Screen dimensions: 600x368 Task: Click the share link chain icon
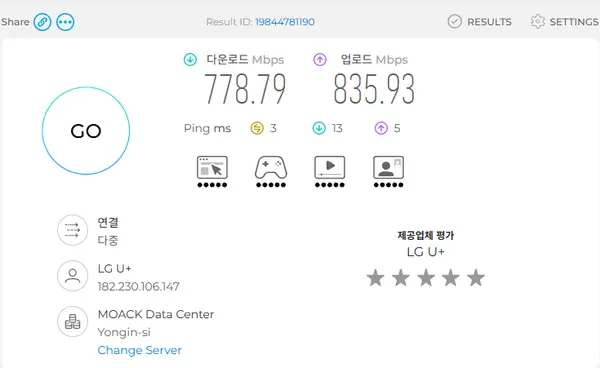(x=42, y=22)
